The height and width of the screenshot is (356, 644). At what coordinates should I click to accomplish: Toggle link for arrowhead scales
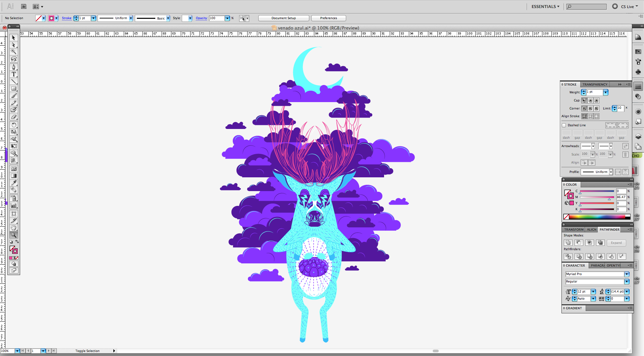(x=625, y=154)
